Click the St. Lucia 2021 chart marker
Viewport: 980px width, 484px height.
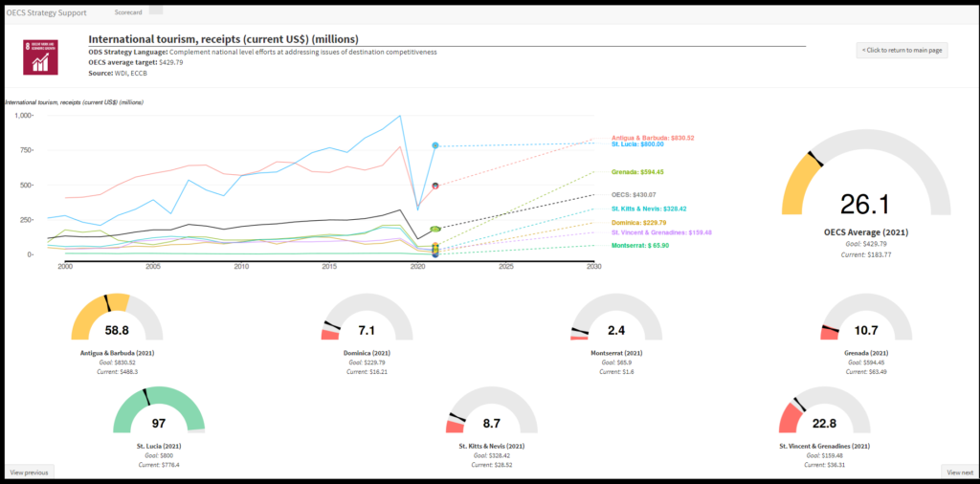tap(435, 145)
